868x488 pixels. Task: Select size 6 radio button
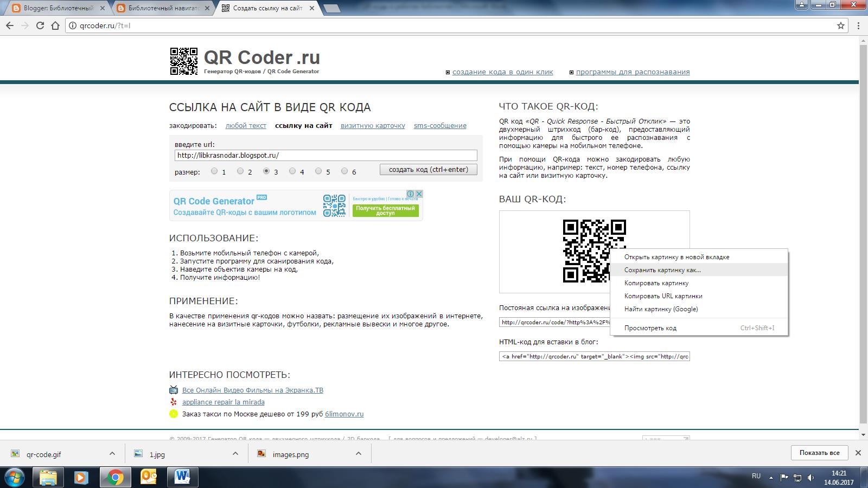[x=344, y=171]
